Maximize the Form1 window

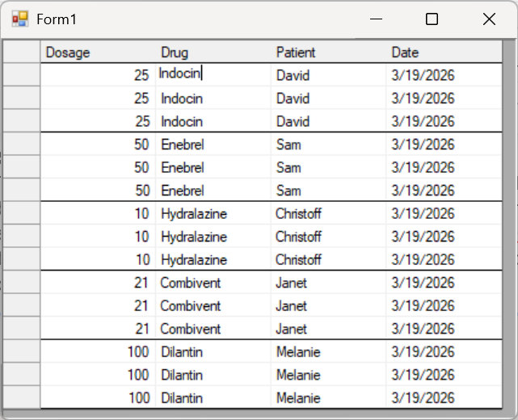pyautogui.click(x=432, y=19)
